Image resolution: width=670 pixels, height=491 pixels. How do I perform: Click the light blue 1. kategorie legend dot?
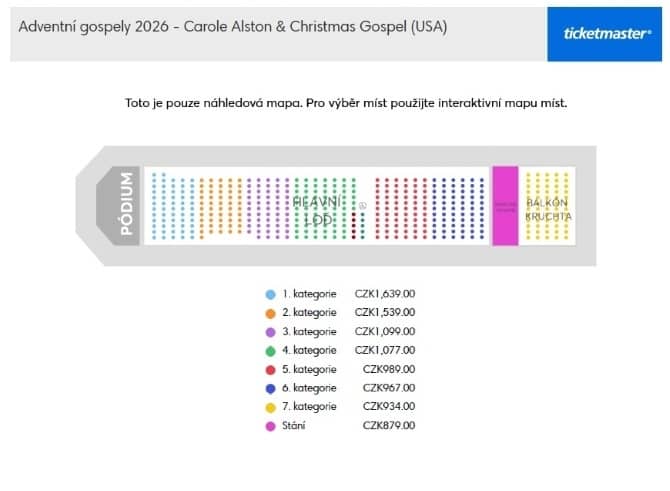point(270,294)
